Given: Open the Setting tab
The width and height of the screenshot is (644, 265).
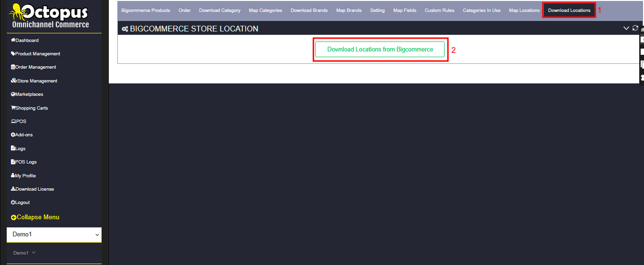Looking at the screenshot, I should click(377, 10).
